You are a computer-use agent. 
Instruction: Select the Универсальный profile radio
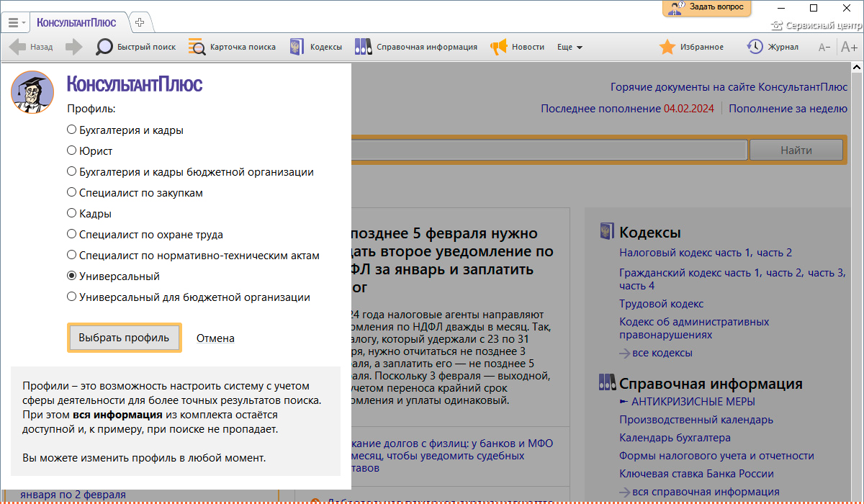click(x=71, y=276)
